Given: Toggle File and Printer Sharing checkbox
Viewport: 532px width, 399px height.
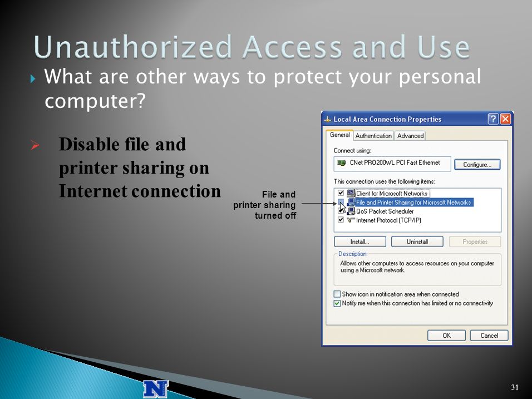Looking at the screenshot, I should point(341,202).
